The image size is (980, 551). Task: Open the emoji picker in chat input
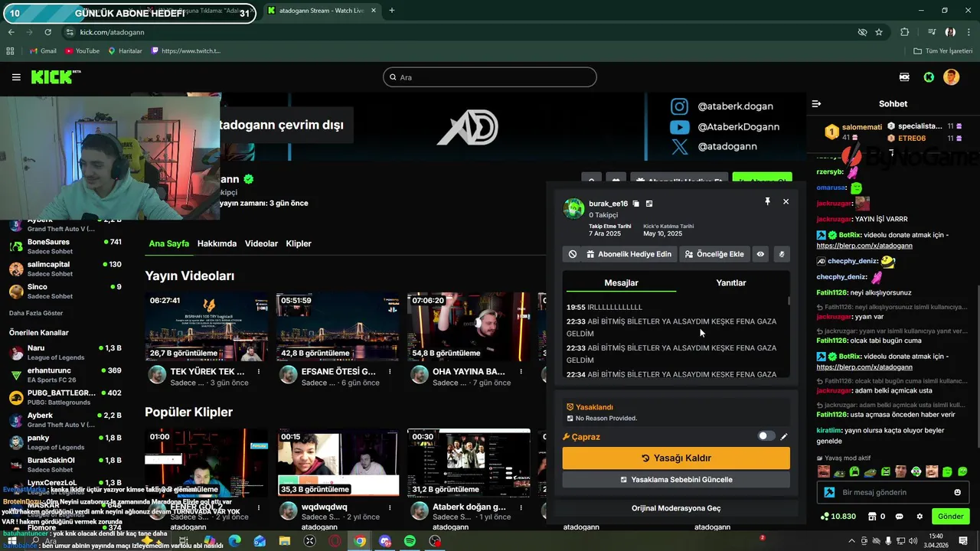coord(957,492)
